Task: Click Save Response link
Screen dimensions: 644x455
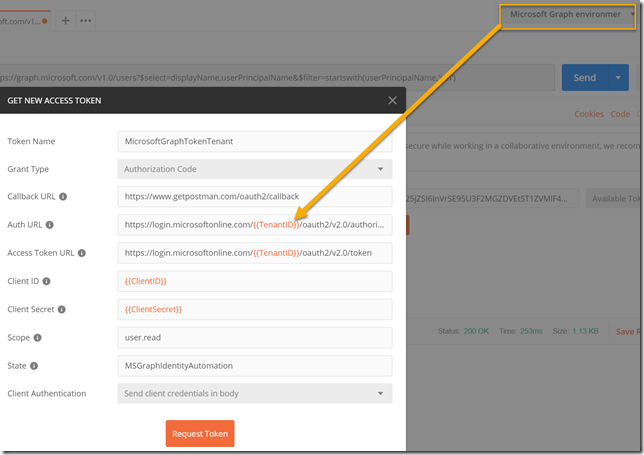Action: (629, 331)
